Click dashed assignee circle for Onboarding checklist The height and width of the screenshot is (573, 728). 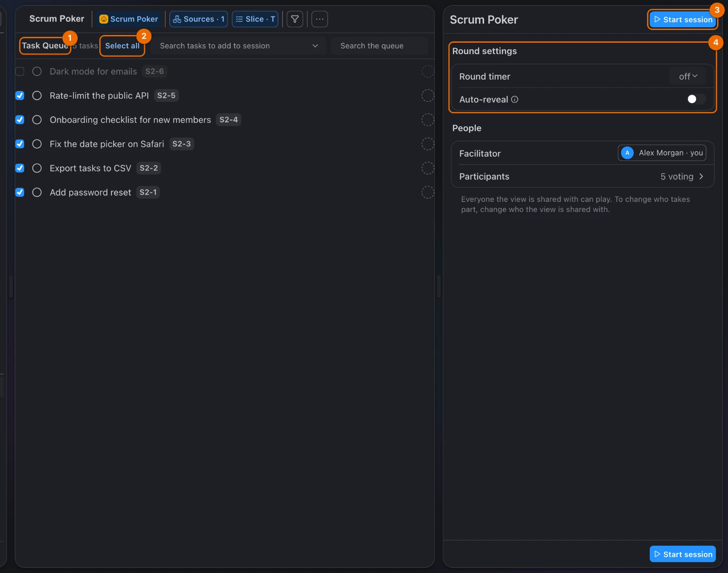pos(428,120)
